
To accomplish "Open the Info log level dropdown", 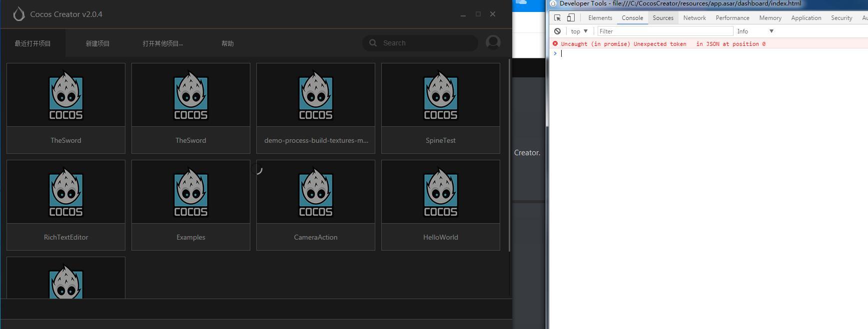I will click(x=755, y=31).
